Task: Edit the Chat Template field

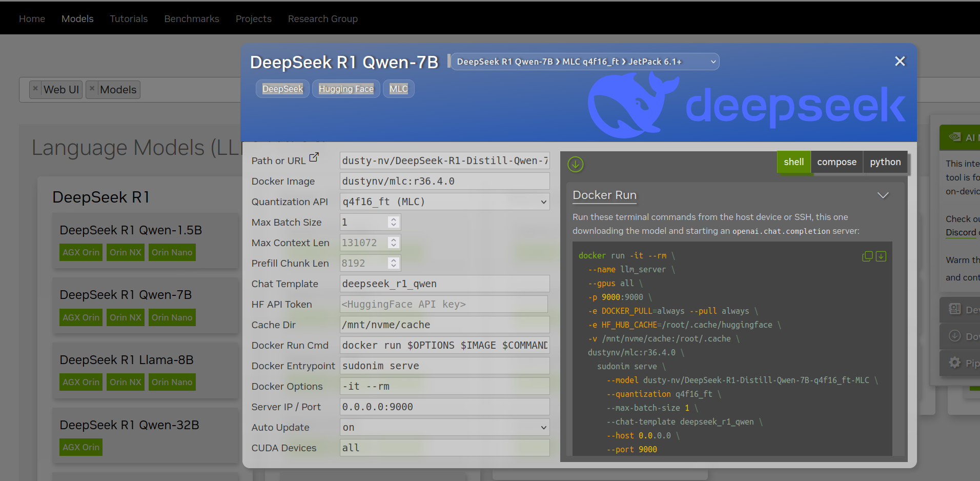Action: pos(444,284)
